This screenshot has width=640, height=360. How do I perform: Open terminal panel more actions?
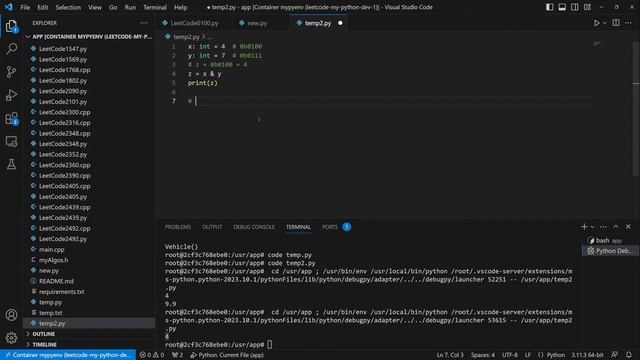603,227
